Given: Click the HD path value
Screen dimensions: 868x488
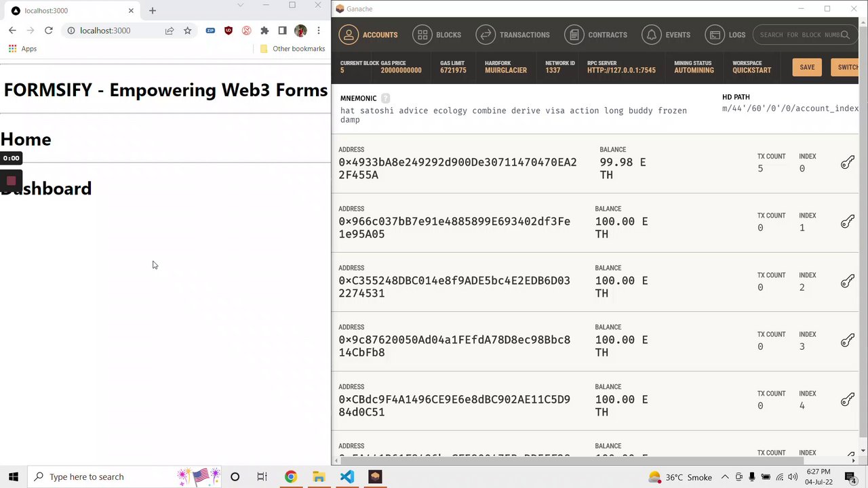Looking at the screenshot, I should [790, 108].
